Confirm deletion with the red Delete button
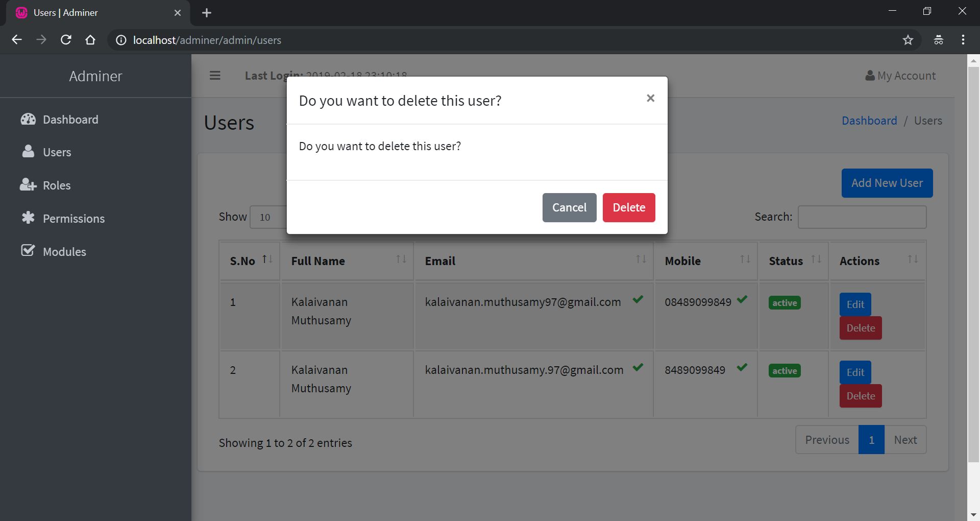Image resolution: width=980 pixels, height=521 pixels. [x=628, y=207]
